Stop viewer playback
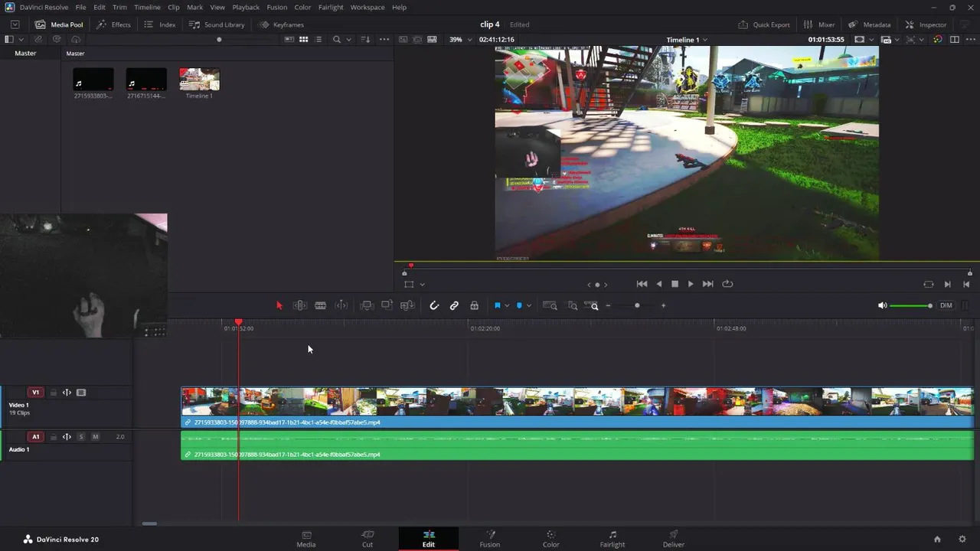Image resolution: width=980 pixels, height=551 pixels. 675,284
